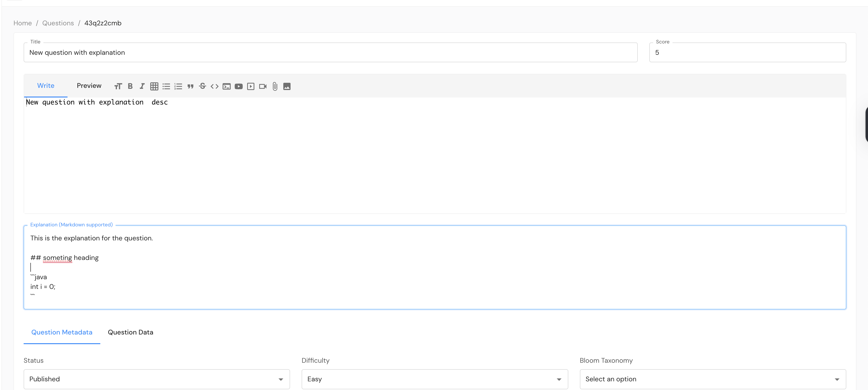
Task: Open the Status dropdown showing Published
Action: point(157,379)
